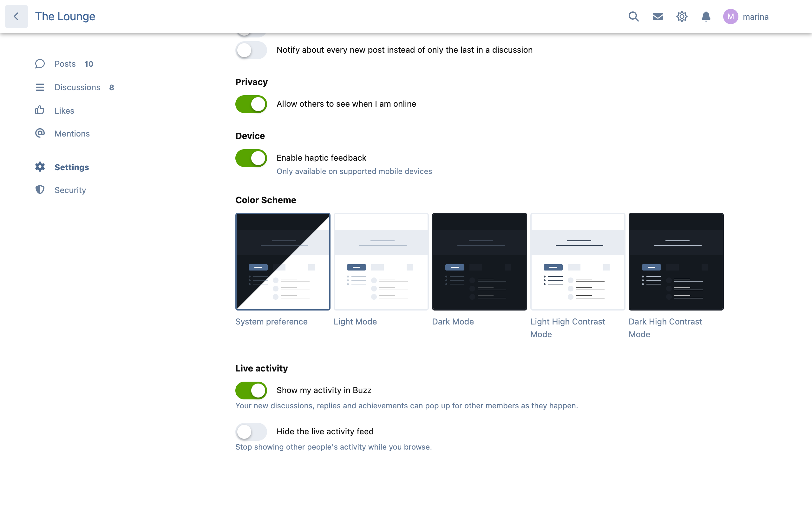
Task: Click the 'Dark Mode' label text
Action: pyautogui.click(x=453, y=322)
